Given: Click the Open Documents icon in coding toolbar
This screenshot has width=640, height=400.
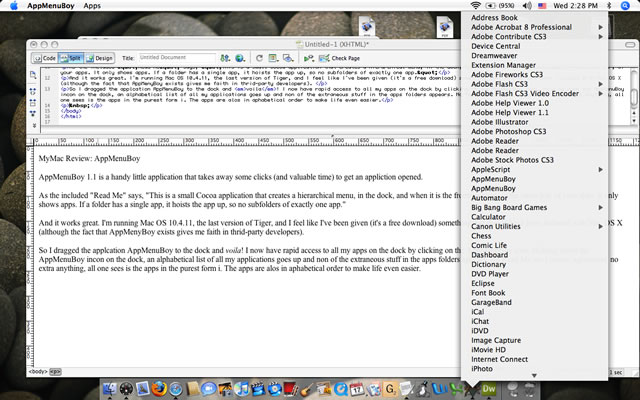Looking at the screenshot, I should coord(33,75).
